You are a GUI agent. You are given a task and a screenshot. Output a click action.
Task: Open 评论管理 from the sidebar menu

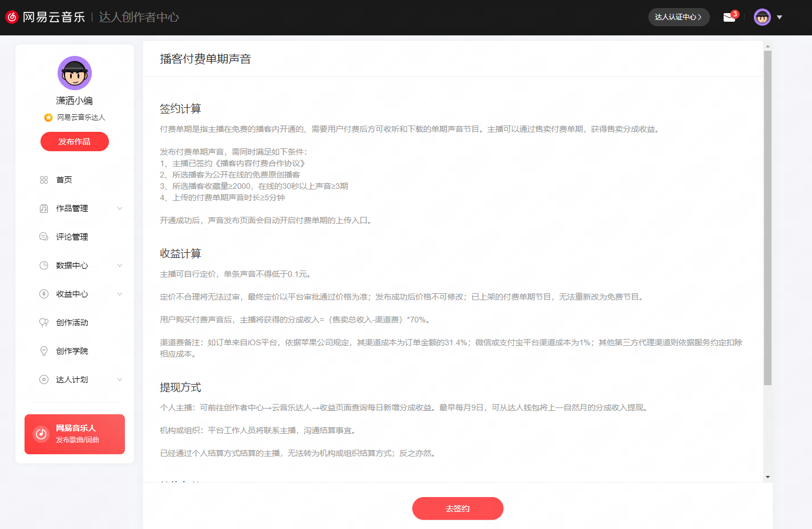point(72,237)
